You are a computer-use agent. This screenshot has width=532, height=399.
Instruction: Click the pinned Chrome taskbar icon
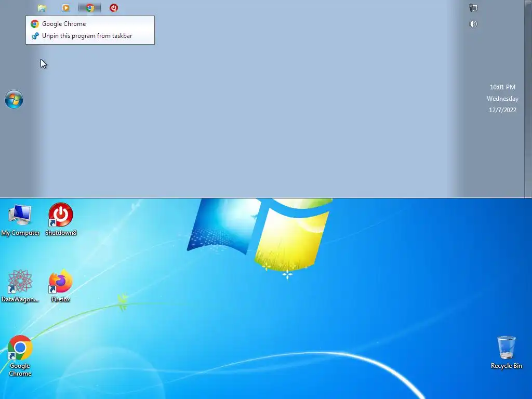coord(90,8)
